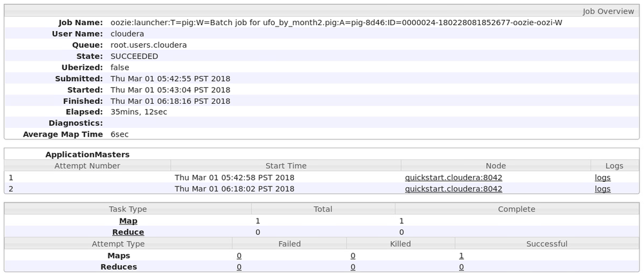Click the failed Reduces count link
This screenshot has width=644, height=276.
coord(239,267)
